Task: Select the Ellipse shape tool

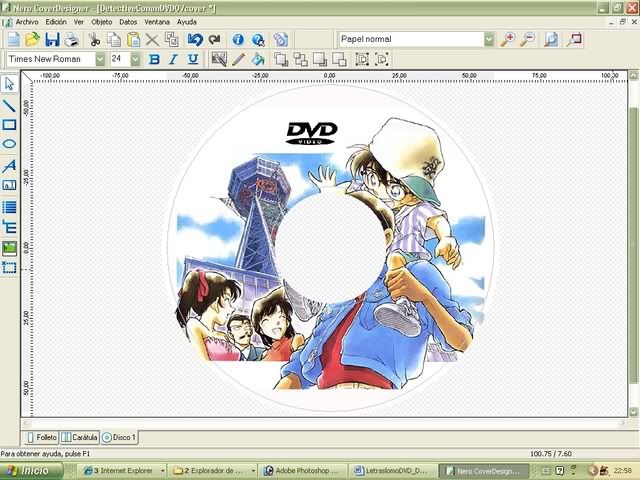Action: (x=10, y=145)
